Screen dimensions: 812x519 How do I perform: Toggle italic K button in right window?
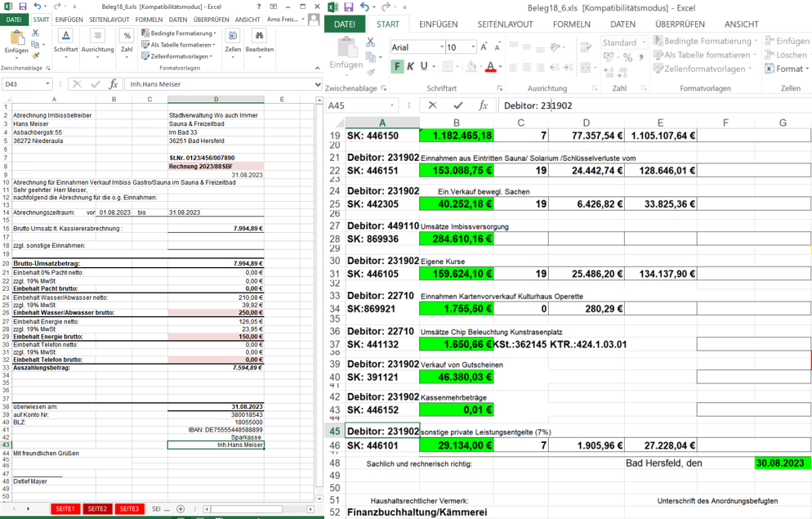(410, 66)
